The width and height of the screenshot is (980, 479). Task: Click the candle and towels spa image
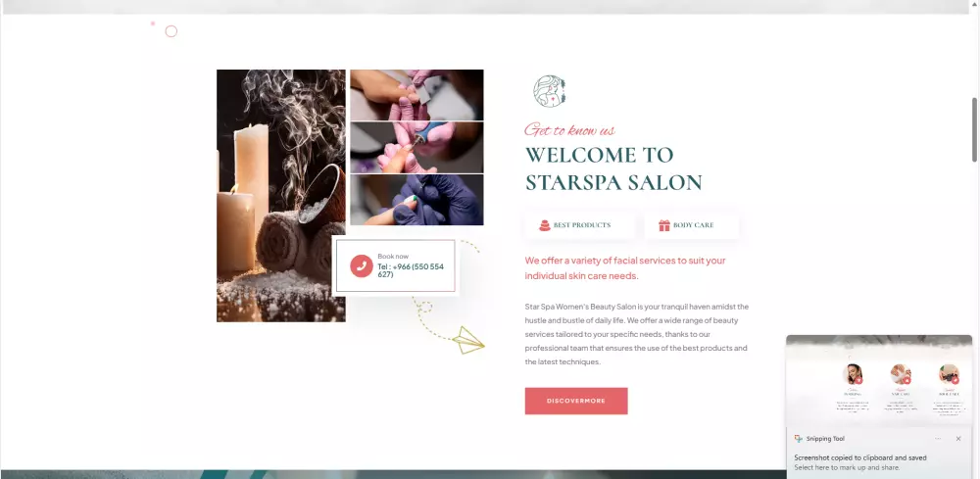280,196
